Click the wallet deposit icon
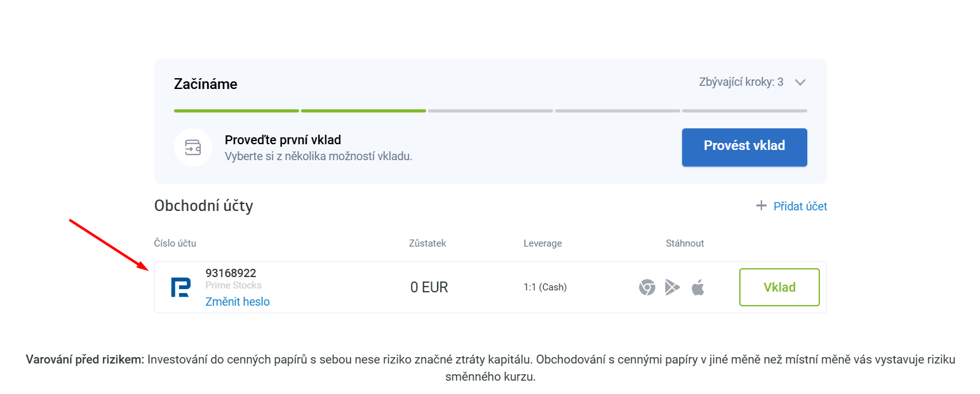This screenshot has width=980, height=394. 192,147
